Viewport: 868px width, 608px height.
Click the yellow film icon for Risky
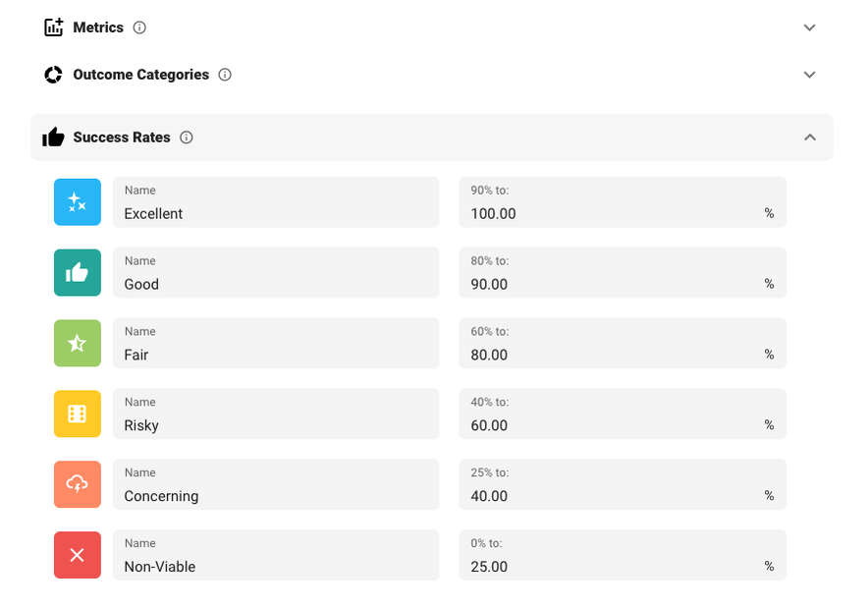pos(77,415)
